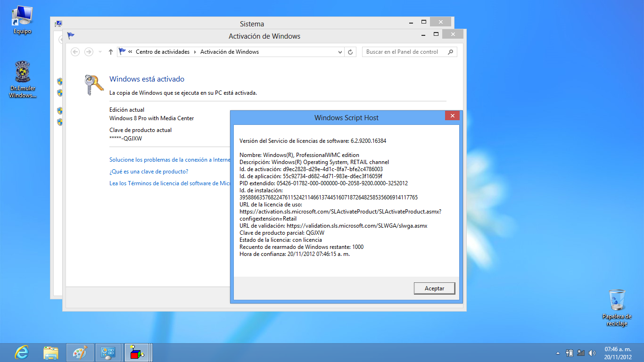The width and height of the screenshot is (644, 362).
Task: Click Sistema window title bar
Action: click(252, 24)
